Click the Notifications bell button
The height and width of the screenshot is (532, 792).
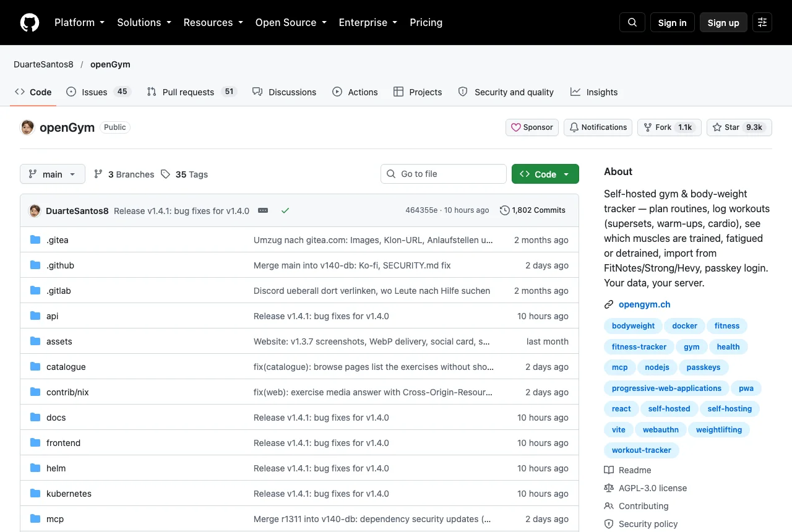coord(598,127)
